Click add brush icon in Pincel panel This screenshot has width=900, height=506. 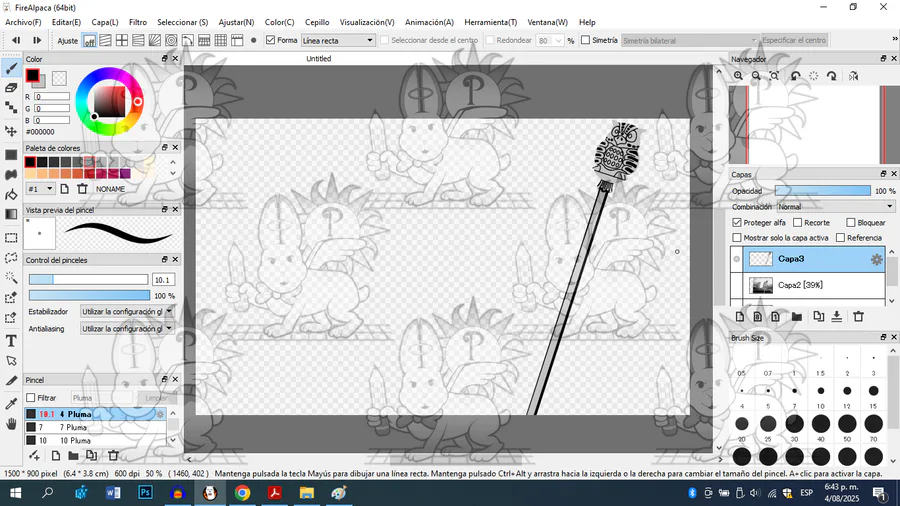[x=34, y=456]
